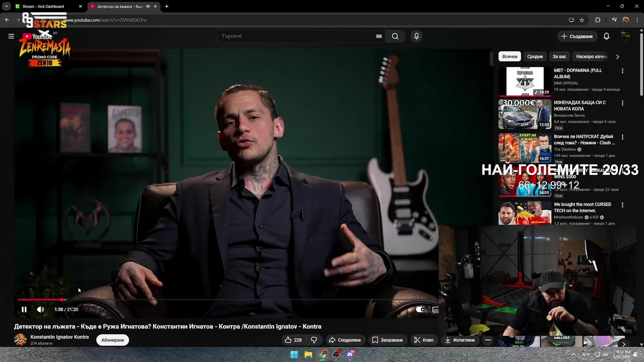644x362 pixels.
Task: Open options menu for CURSED TECH video
Action: [x=622, y=205]
